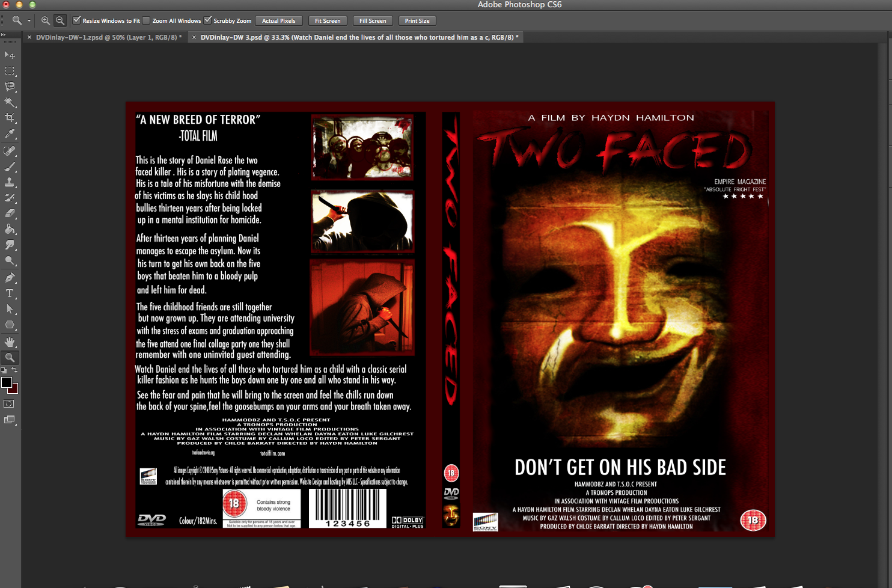Choose the Horizontal Type tool

coord(8,293)
